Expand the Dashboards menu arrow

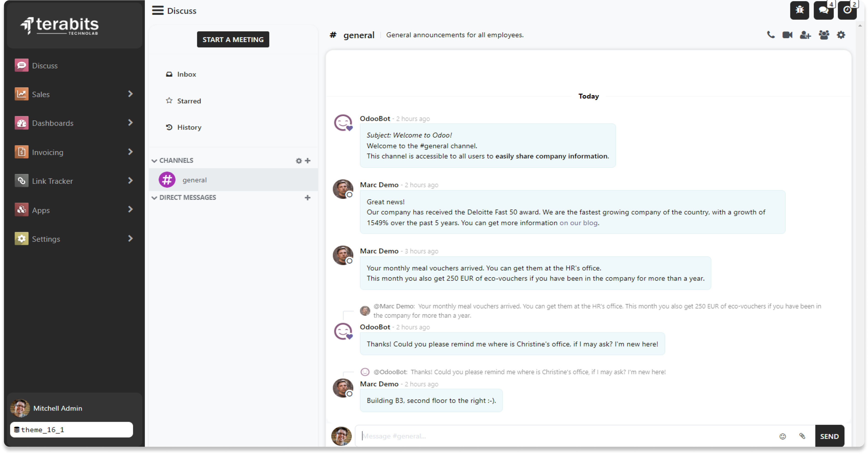click(x=130, y=123)
